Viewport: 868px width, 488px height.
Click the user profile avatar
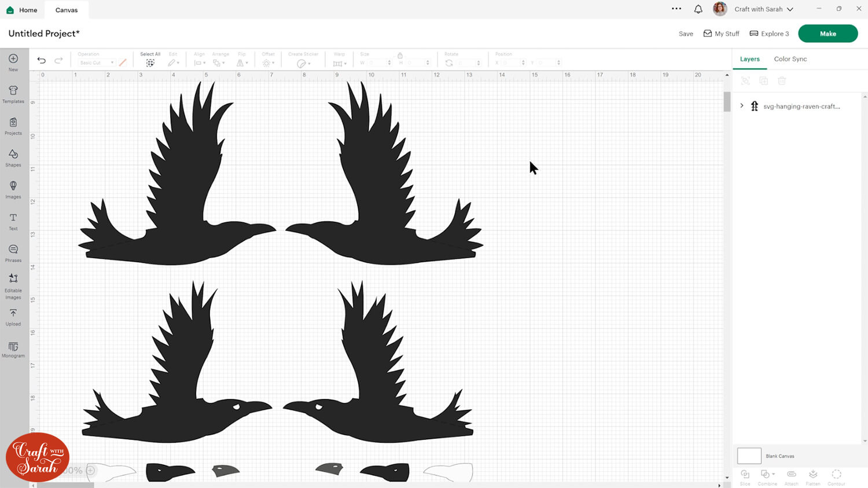720,9
